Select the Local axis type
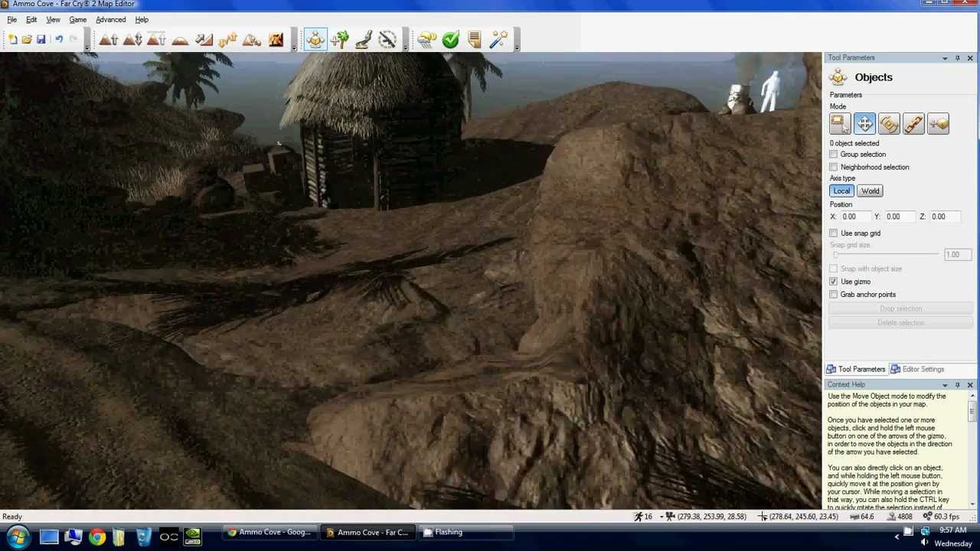Image resolution: width=980 pixels, height=551 pixels. pos(841,191)
